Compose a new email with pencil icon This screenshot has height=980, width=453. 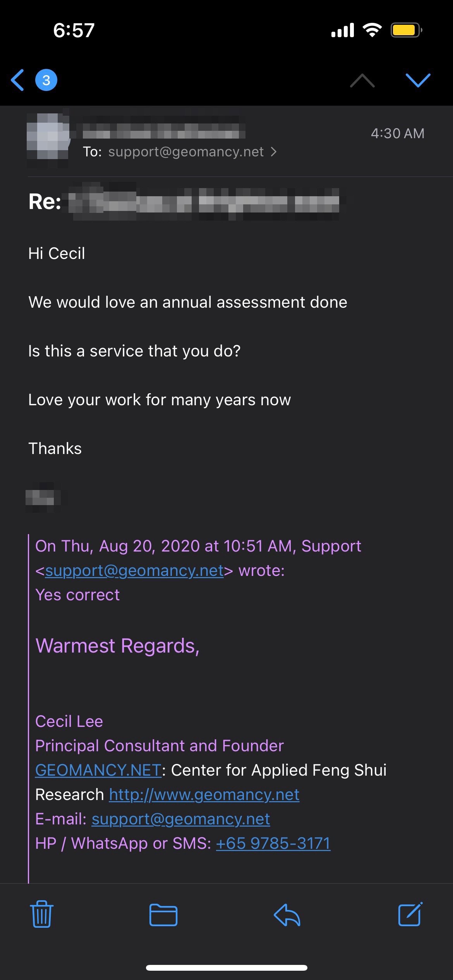point(410,914)
